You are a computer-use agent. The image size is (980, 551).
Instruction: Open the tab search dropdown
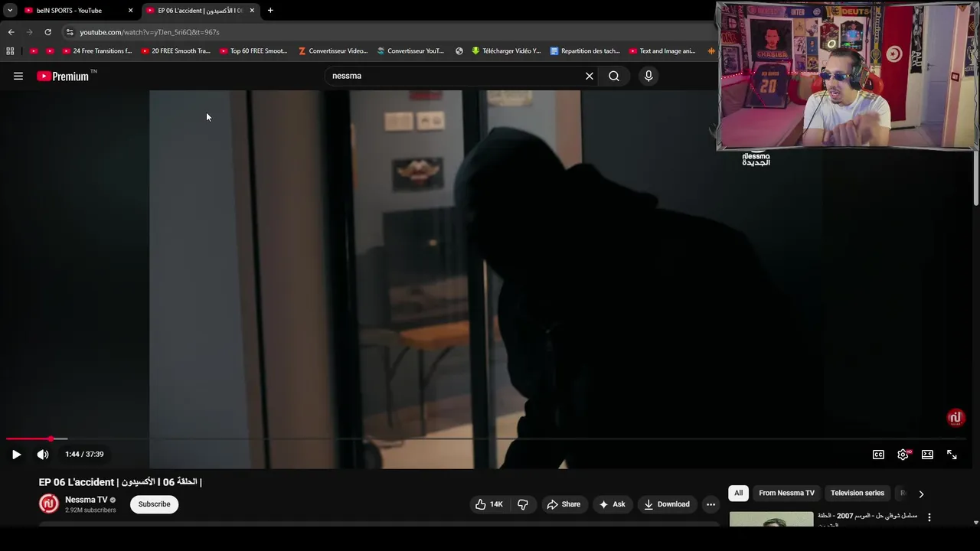tap(10, 11)
